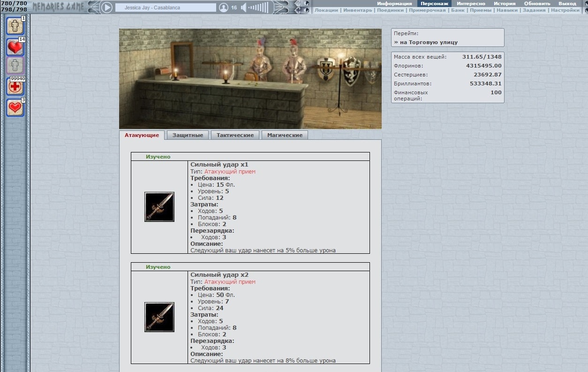Click the red heart icon with badge 14

tap(15, 47)
